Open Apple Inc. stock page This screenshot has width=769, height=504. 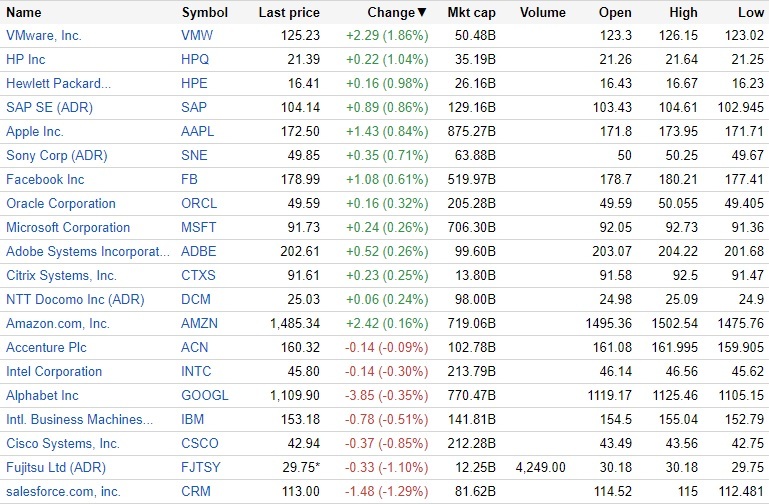pyautogui.click(x=35, y=131)
